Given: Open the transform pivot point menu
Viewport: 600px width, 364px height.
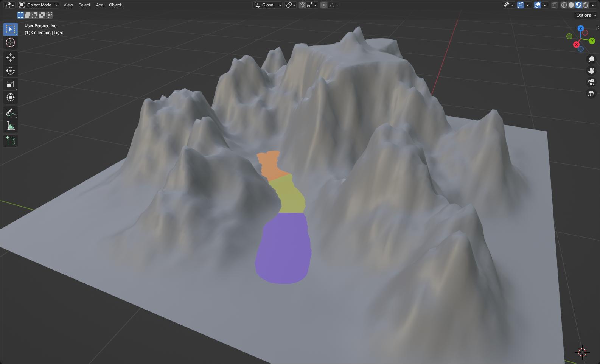Looking at the screenshot, I should [x=291, y=5].
